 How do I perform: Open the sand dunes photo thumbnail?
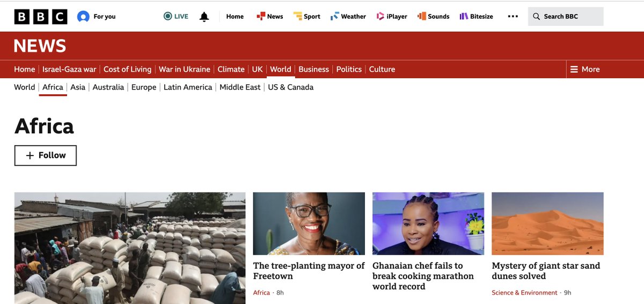547,224
